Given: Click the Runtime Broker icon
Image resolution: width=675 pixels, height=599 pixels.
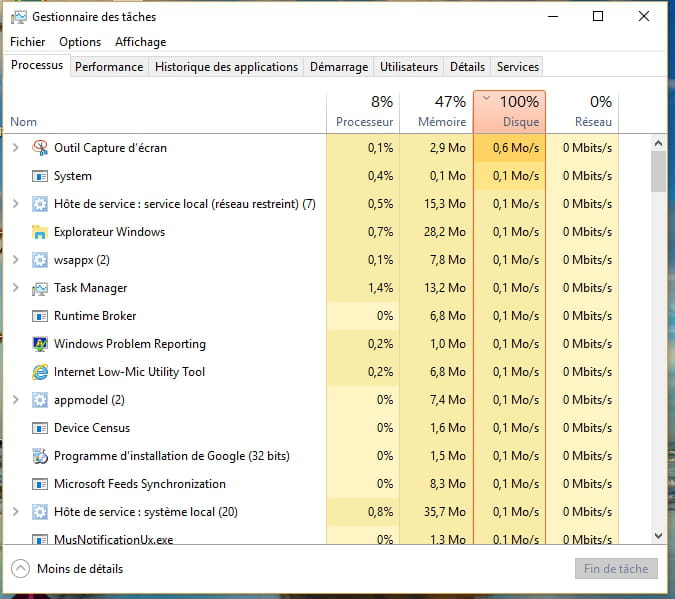Looking at the screenshot, I should pyautogui.click(x=40, y=316).
